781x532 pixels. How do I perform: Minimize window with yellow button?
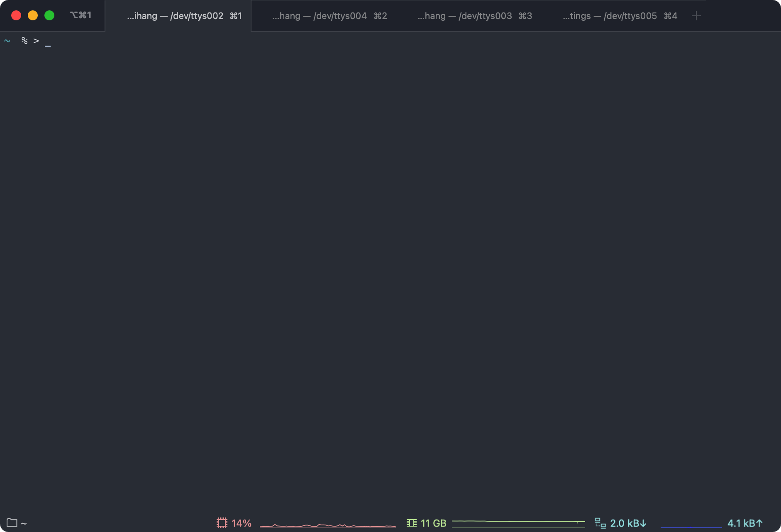point(33,15)
